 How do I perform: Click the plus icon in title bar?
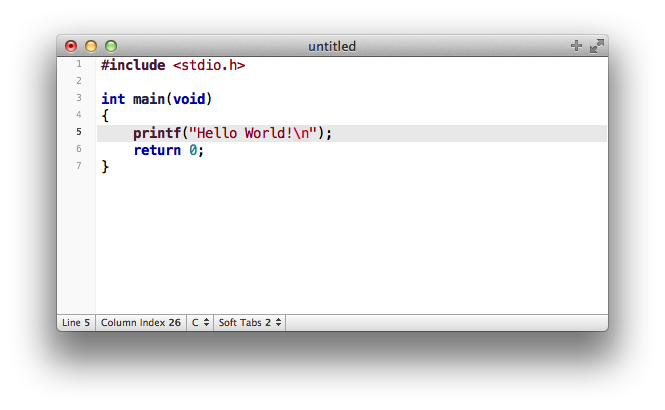(575, 46)
